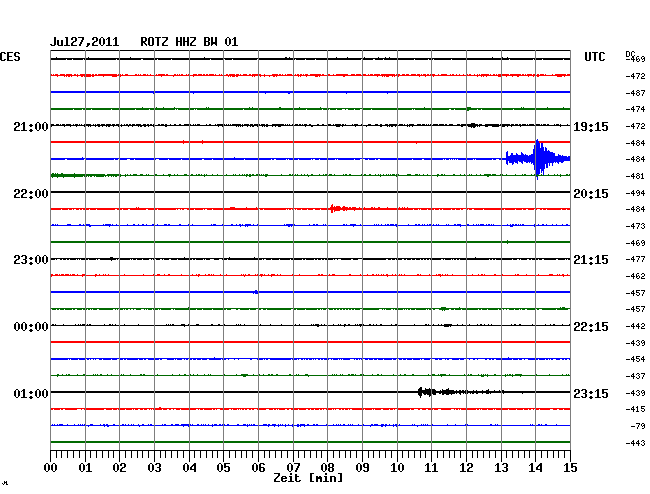The width and height of the screenshot is (650, 494).
Task: Click the 20:15 UTC time label
Action: (591, 194)
